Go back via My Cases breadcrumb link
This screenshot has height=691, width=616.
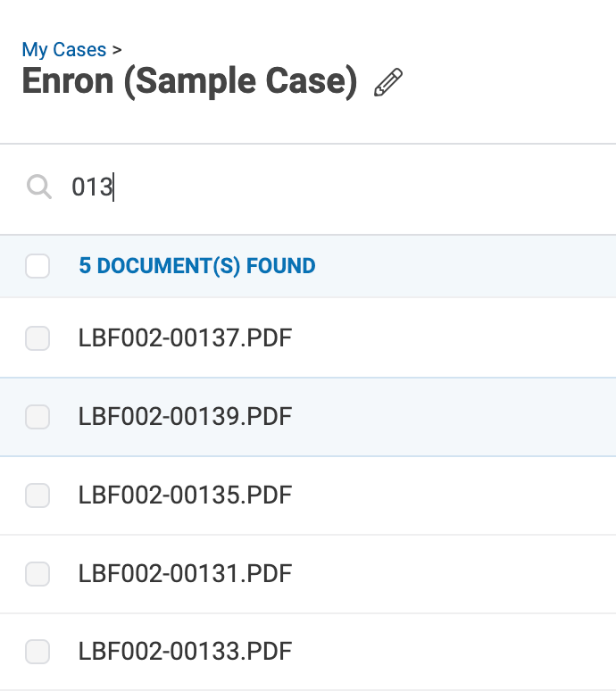pyautogui.click(x=64, y=50)
